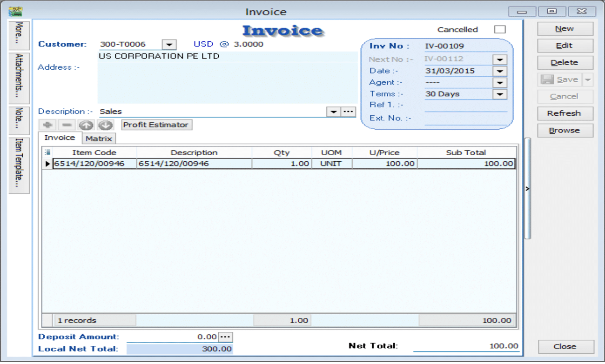Click the Ref 1 input field

coord(465,106)
